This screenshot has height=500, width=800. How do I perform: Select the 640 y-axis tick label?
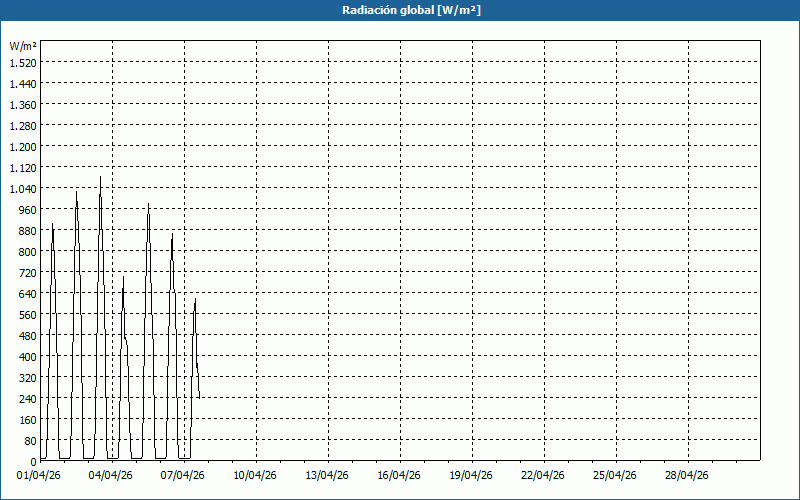click(x=26, y=294)
